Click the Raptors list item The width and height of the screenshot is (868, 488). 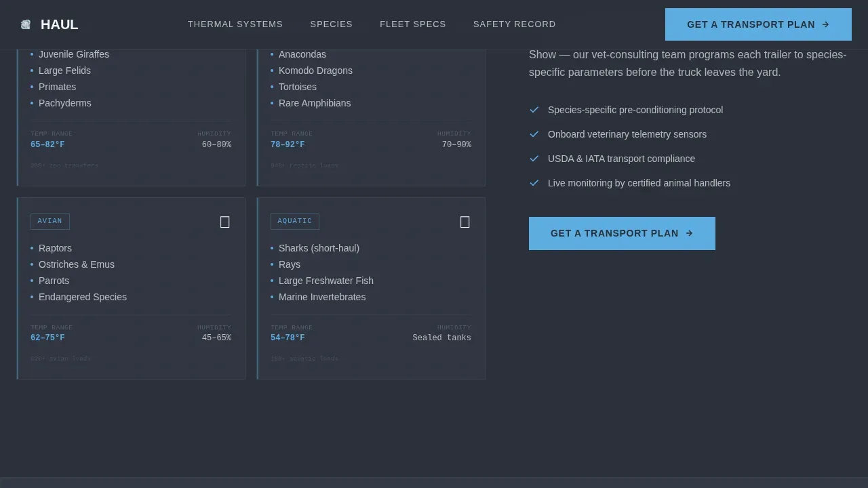point(55,248)
